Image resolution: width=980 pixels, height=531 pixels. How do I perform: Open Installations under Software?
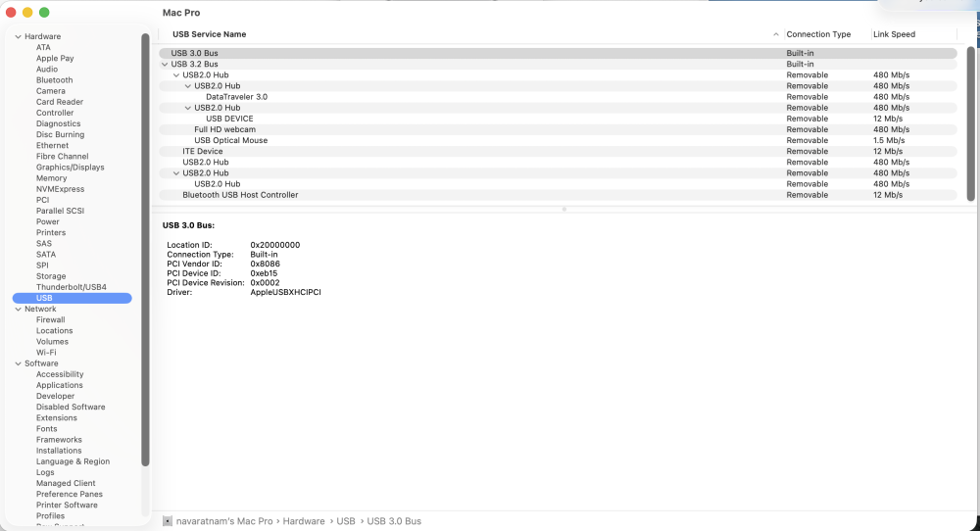tap(59, 451)
